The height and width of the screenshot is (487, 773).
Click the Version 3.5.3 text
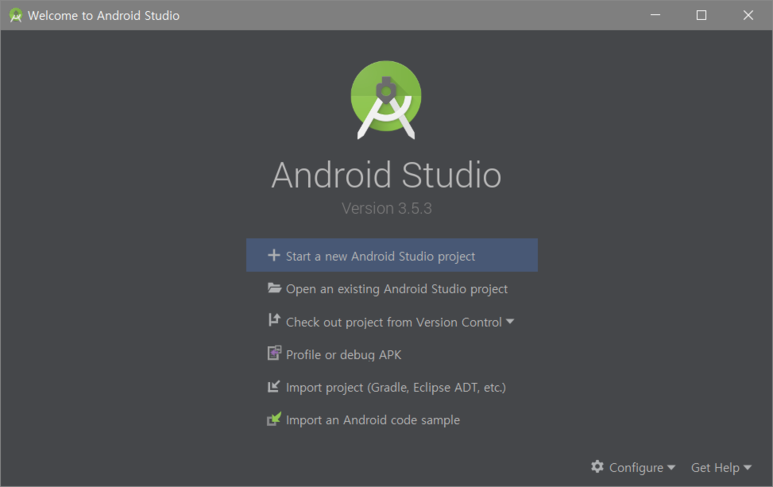click(386, 209)
